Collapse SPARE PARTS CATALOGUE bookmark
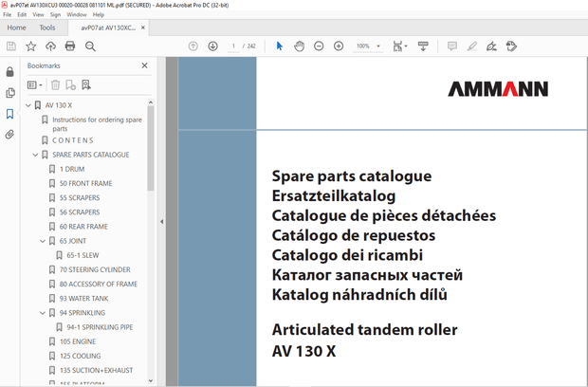The image size is (588, 387). (35, 155)
